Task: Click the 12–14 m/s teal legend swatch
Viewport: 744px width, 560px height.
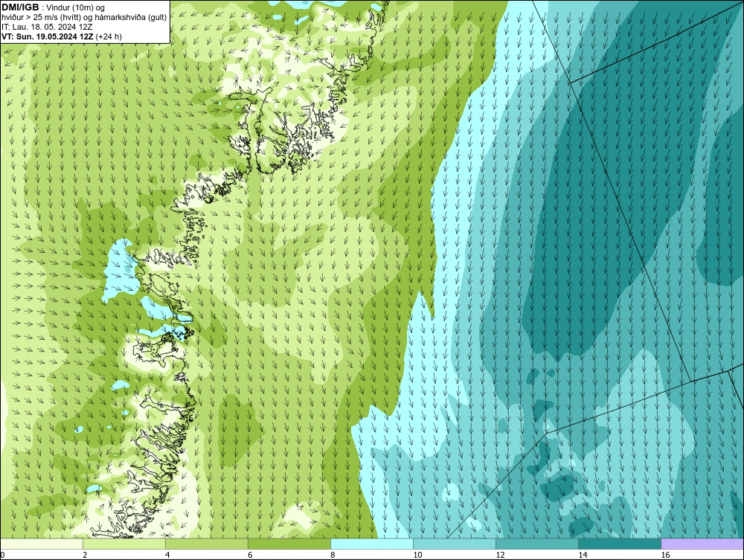Action: point(537,544)
